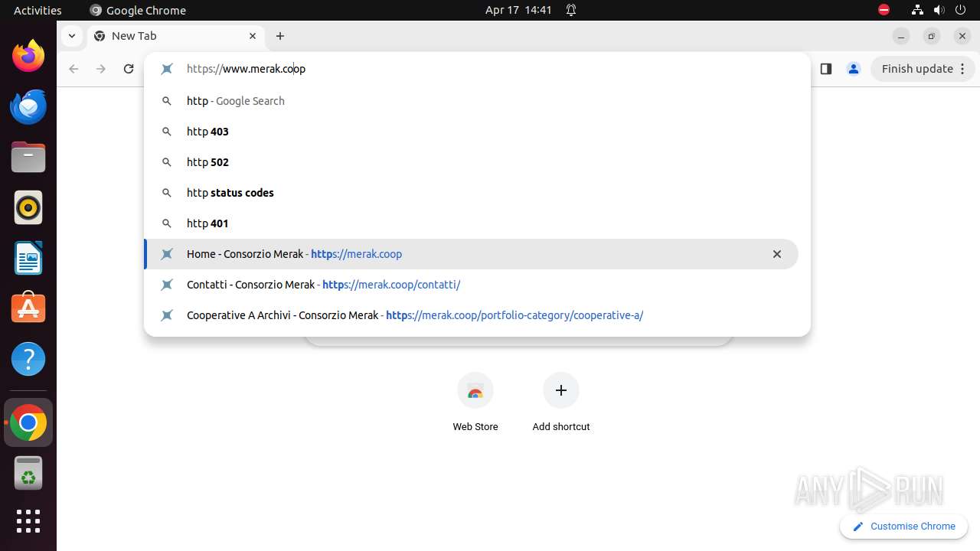Select 'http - Google Search' suggestion
The height and width of the screenshot is (551, 980).
[x=471, y=101]
